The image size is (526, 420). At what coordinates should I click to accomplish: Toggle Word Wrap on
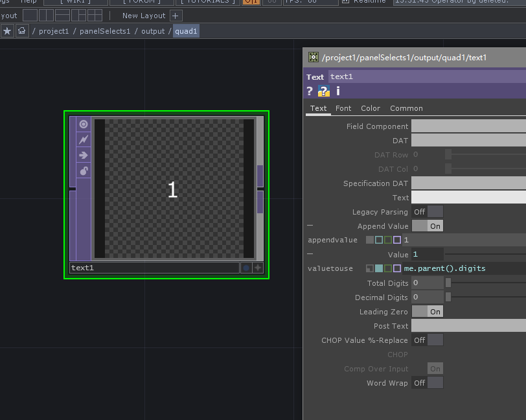tap(427, 382)
